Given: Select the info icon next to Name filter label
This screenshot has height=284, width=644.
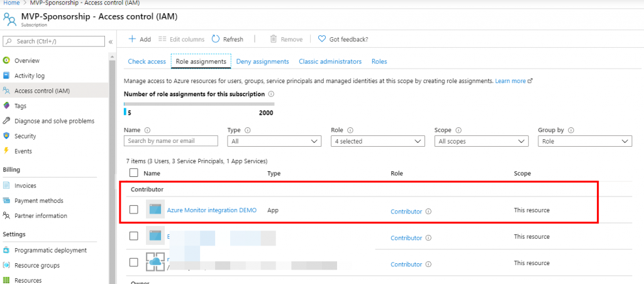Looking at the screenshot, I should tap(147, 130).
